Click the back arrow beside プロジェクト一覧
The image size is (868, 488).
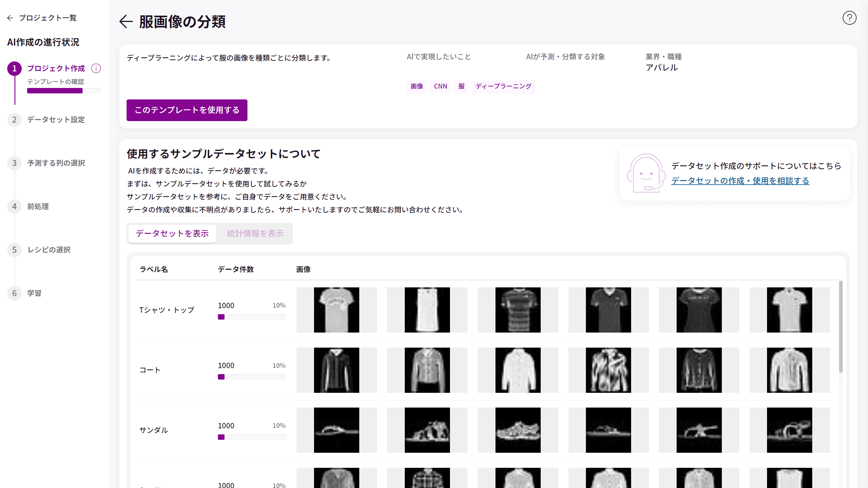click(x=10, y=18)
